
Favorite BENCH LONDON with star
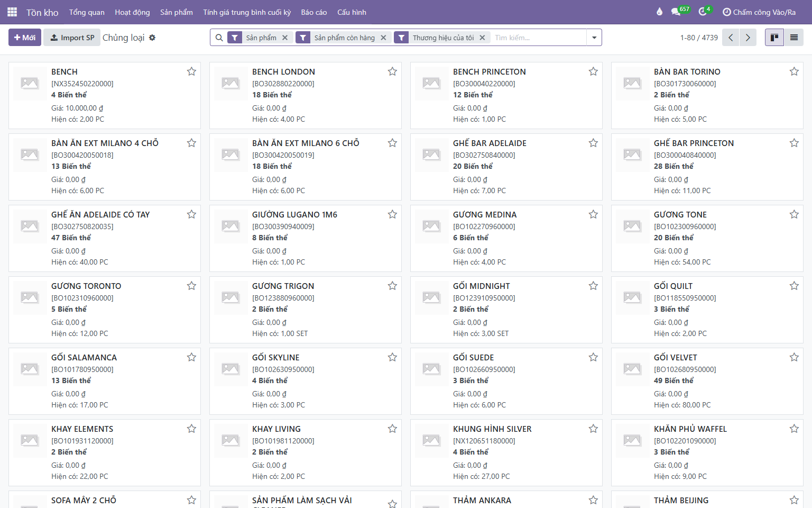pyautogui.click(x=392, y=71)
